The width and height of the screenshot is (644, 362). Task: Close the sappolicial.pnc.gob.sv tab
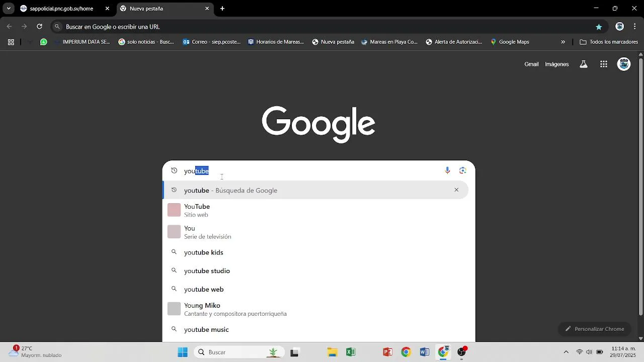pyautogui.click(x=107, y=9)
